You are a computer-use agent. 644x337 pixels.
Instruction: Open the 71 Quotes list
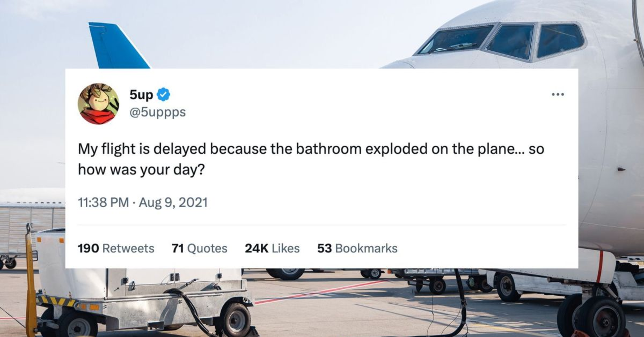coord(199,248)
